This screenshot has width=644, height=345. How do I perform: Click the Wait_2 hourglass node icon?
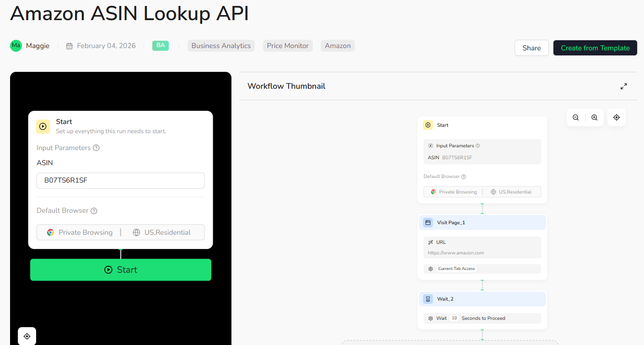(428, 299)
